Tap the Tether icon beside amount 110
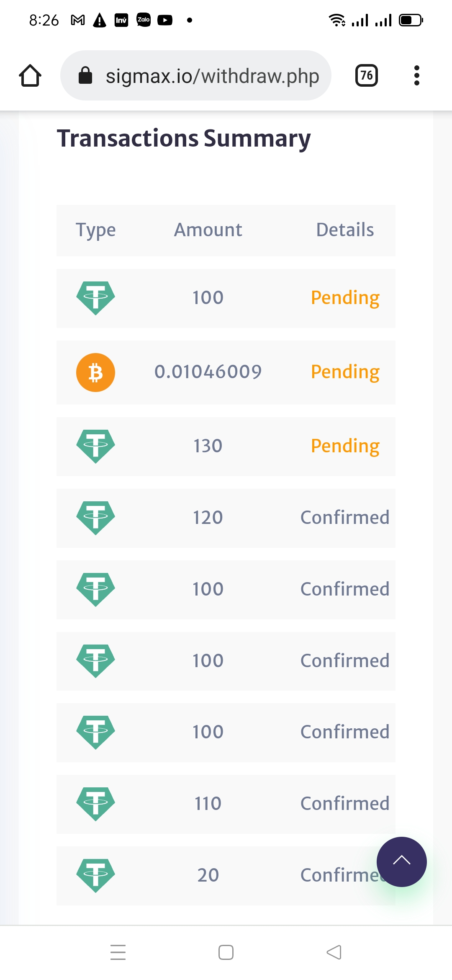Screen dimensions: 452x980 (95, 804)
